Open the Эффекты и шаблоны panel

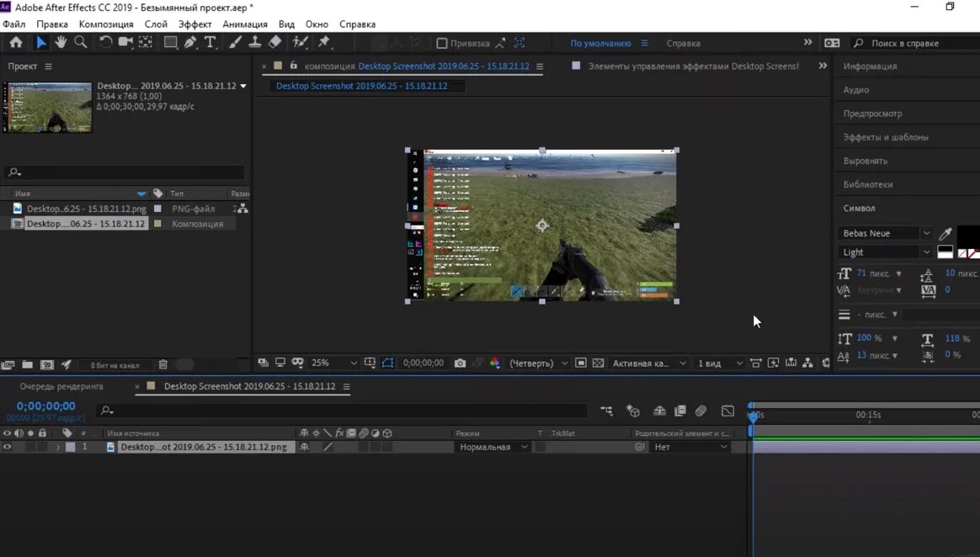886,137
